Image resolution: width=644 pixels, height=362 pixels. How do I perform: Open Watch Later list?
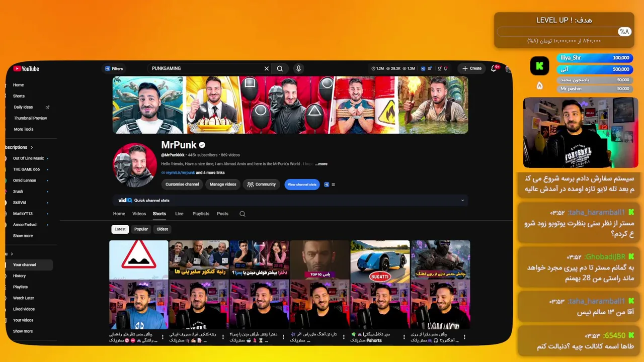pyautogui.click(x=24, y=298)
